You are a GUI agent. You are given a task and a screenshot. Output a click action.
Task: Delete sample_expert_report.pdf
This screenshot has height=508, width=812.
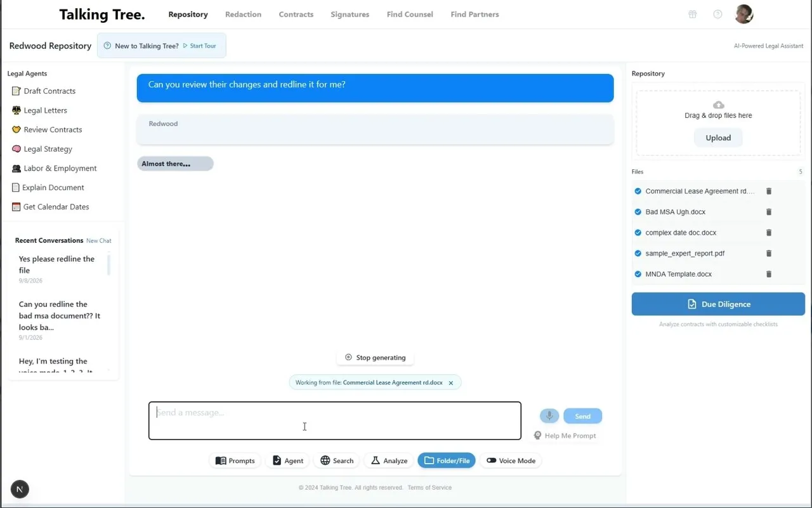pyautogui.click(x=769, y=254)
